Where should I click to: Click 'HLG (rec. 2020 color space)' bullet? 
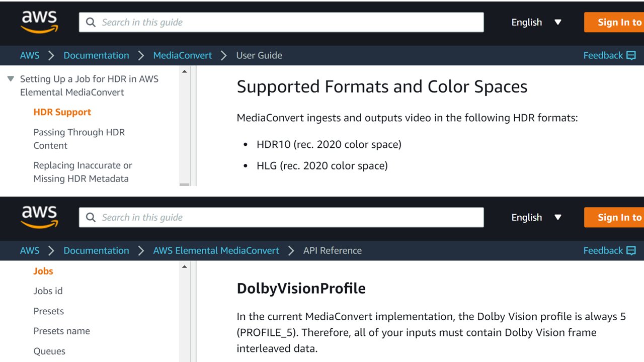tap(322, 165)
